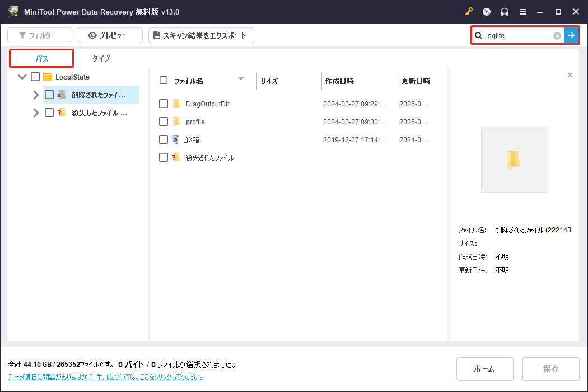The width and height of the screenshot is (588, 392).
Task: Sort by 作成日時 column header
Action: click(x=339, y=81)
